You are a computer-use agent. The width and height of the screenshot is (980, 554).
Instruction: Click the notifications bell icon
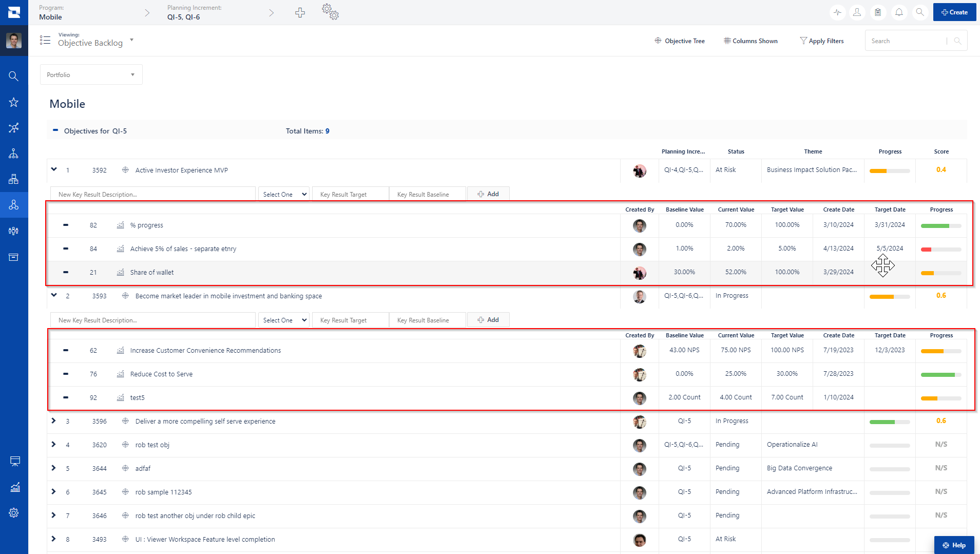tap(899, 12)
